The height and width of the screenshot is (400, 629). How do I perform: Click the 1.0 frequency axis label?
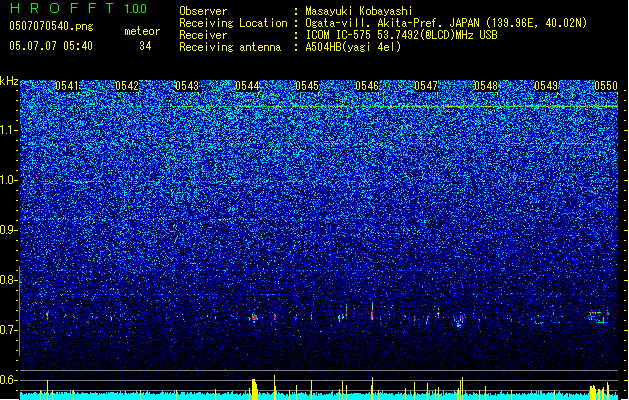pos(9,180)
